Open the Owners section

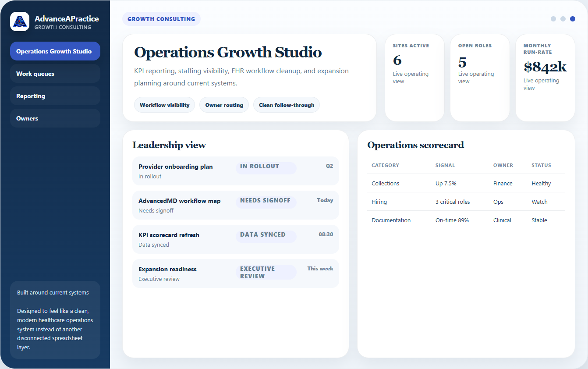pyautogui.click(x=55, y=118)
